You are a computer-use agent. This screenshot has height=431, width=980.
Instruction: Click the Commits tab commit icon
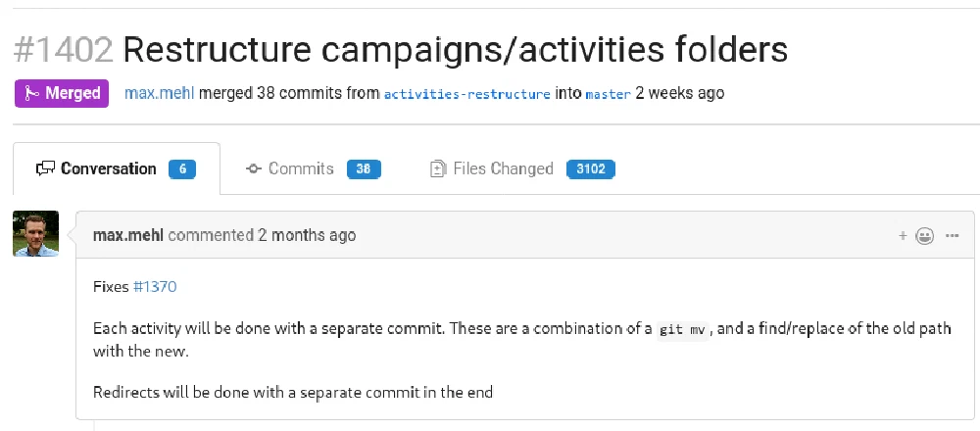[253, 169]
